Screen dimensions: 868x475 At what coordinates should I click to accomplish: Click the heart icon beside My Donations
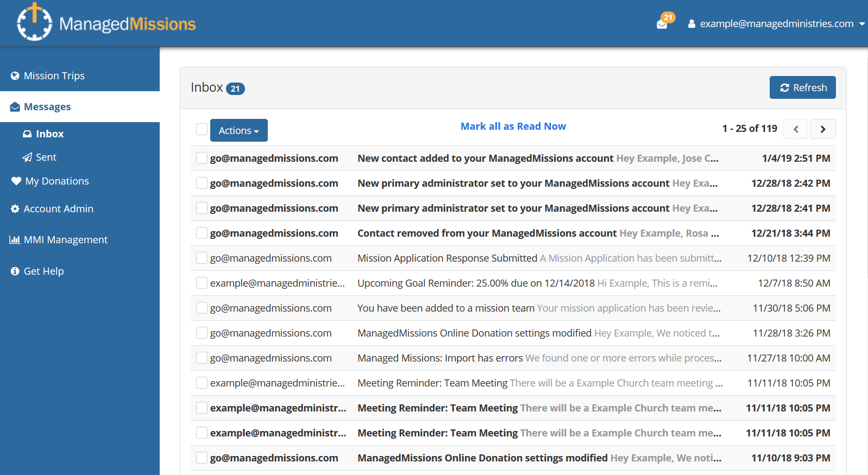pos(16,181)
